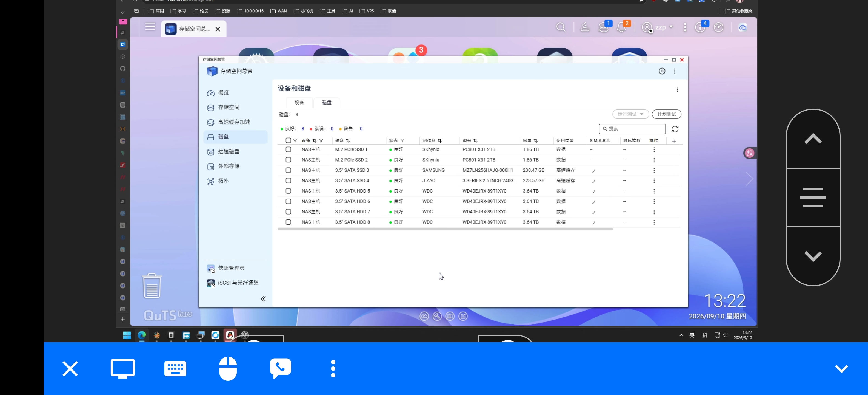
Task: Filter the 状态 column
Action: (402, 141)
